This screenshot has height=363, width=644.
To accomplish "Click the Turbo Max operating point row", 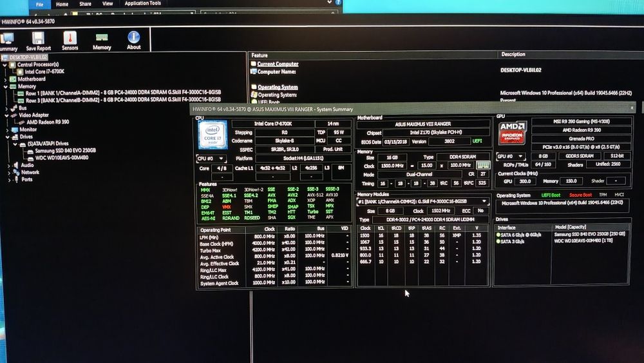I will click(x=274, y=250).
